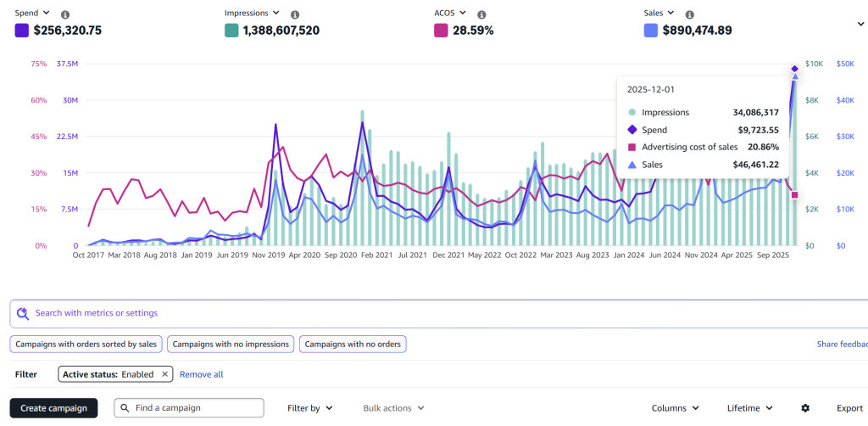Click the info icon next to ACOS
The image size is (868, 426).
[481, 15]
